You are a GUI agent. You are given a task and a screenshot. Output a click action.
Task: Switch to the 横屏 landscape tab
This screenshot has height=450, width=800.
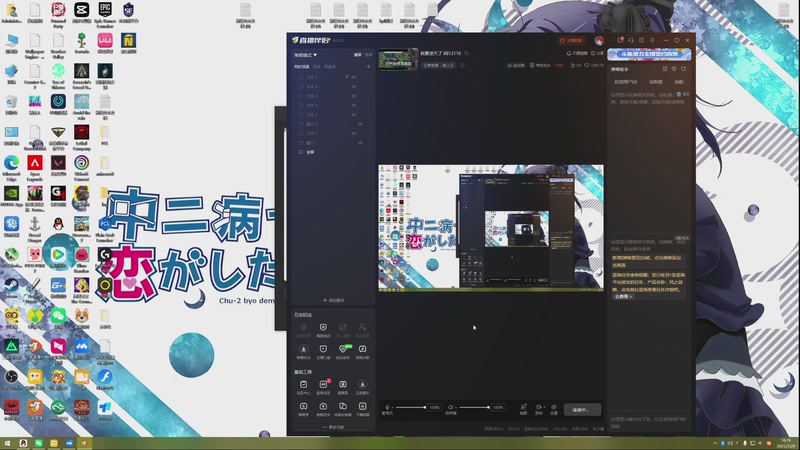358,55
